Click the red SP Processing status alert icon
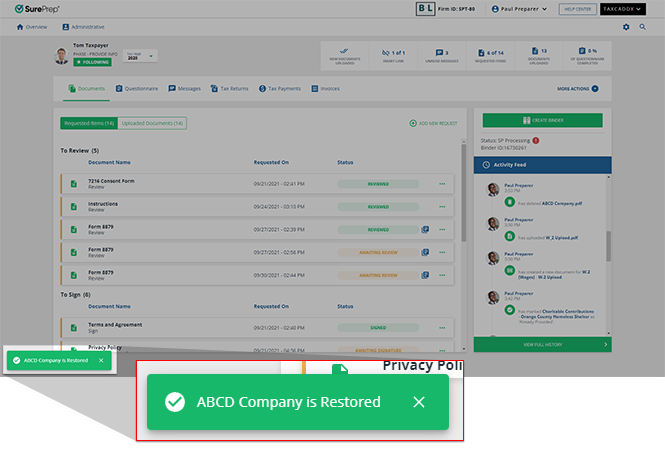The height and width of the screenshot is (449, 665). [x=536, y=140]
